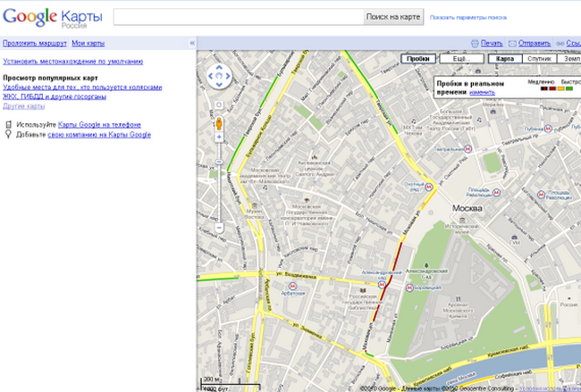
Task: Click the zoom slider handle
Action: (219, 163)
